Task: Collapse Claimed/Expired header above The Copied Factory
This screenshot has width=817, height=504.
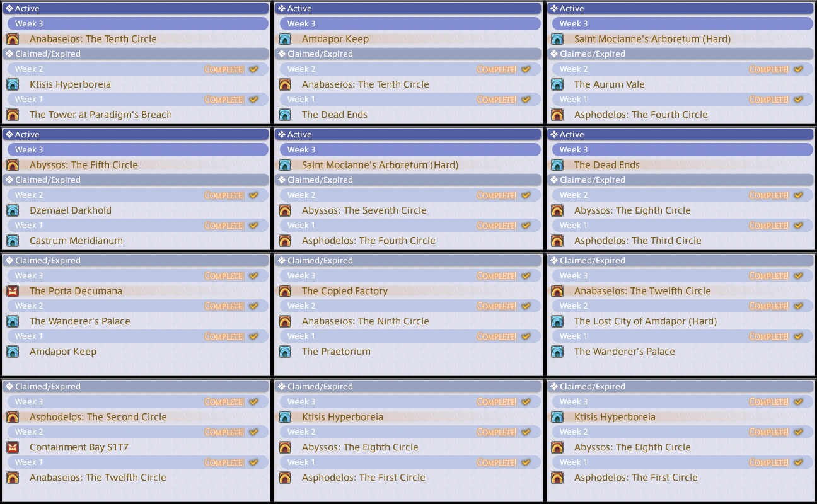Action: 408,261
